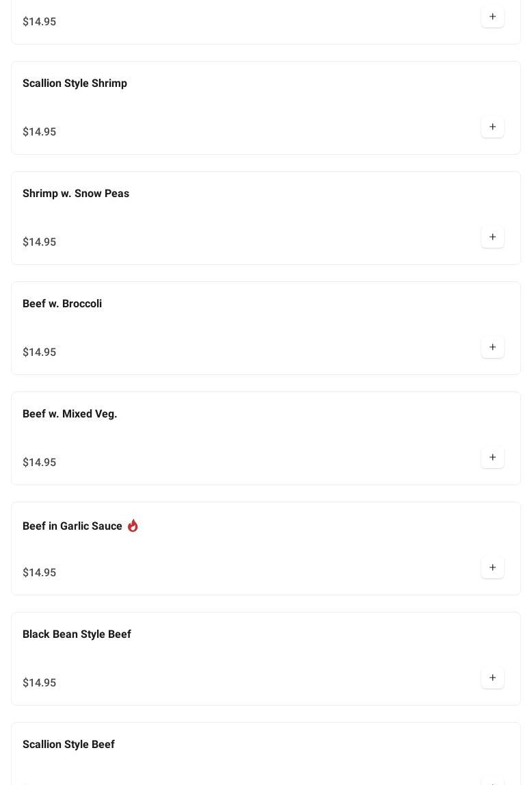Select Black Bean Style Beef title
The width and height of the screenshot is (532, 785).
[x=77, y=634]
